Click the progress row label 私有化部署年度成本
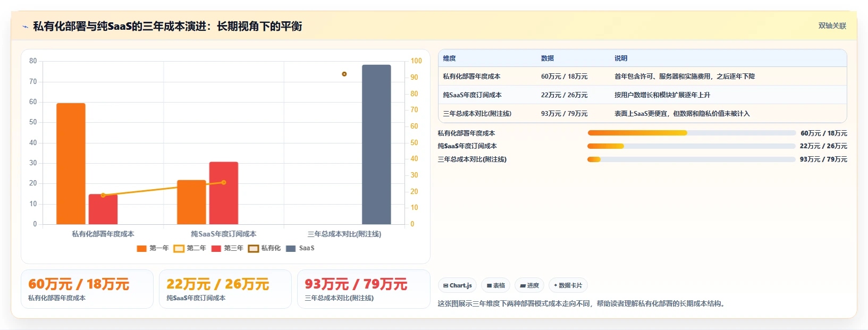This screenshot has height=330, width=868. (466, 133)
